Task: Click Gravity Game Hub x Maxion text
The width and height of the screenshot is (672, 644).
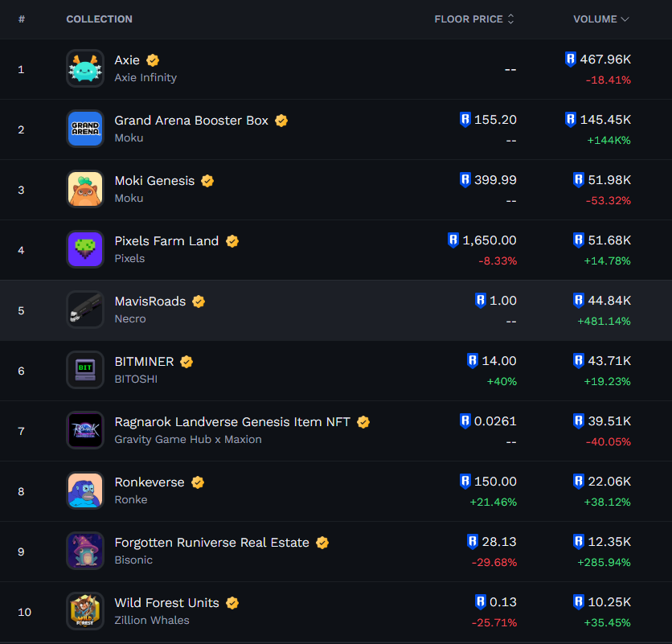Action: (188, 440)
